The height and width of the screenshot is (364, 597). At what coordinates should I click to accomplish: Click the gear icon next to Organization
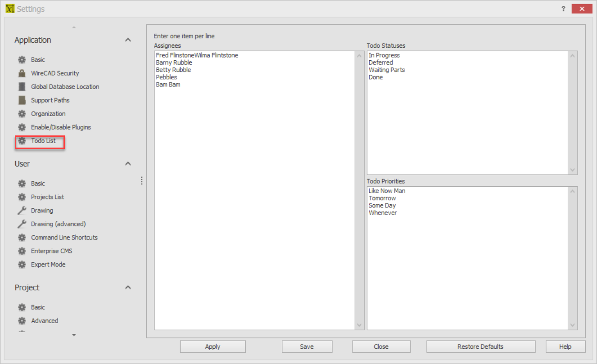click(22, 113)
